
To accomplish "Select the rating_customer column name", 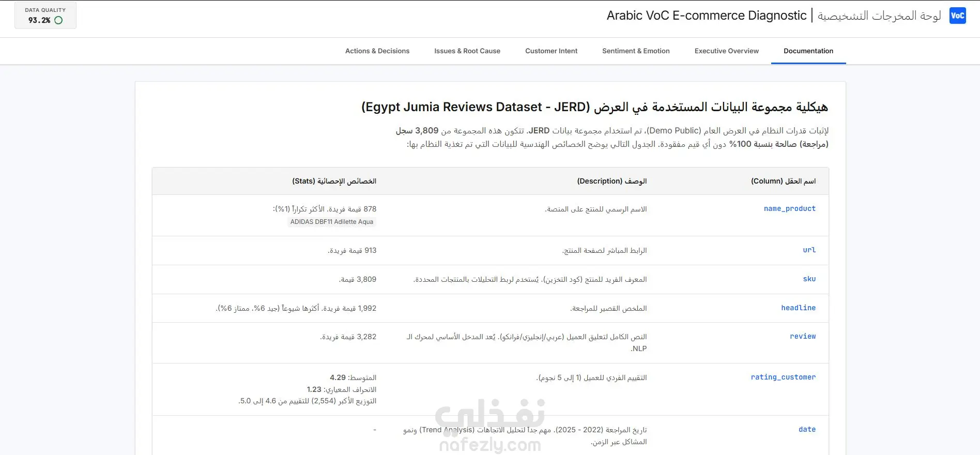I will (783, 377).
